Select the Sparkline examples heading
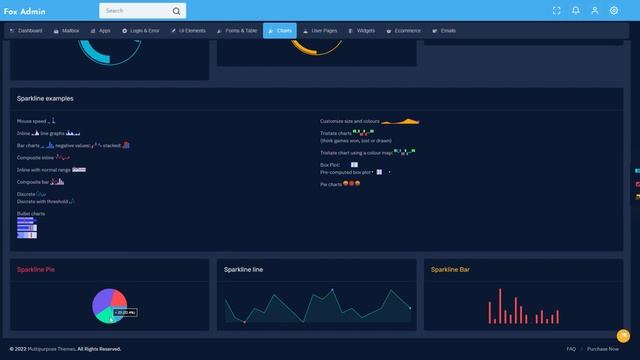The width and height of the screenshot is (640, 360). pyautogui.click(x=45, y=98)
